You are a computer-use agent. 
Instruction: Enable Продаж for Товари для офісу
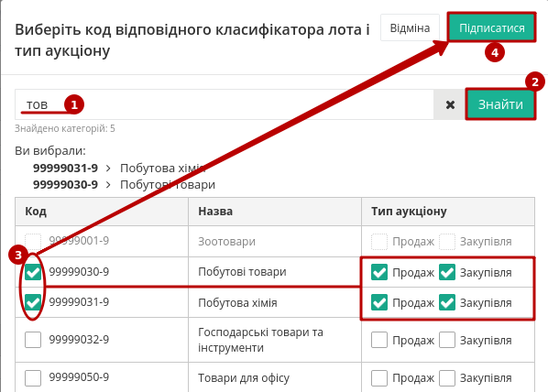tap(379, 377)
